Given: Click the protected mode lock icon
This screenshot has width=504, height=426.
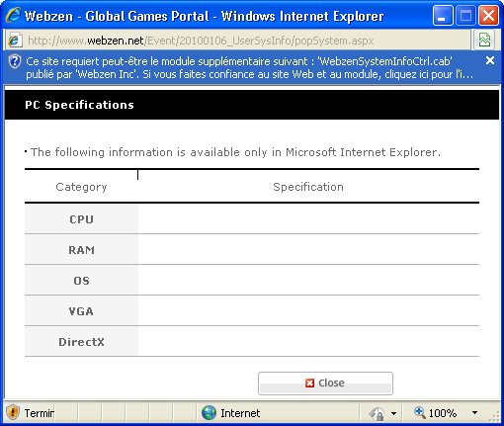Looking at the screenshot, I should [378, 413].
